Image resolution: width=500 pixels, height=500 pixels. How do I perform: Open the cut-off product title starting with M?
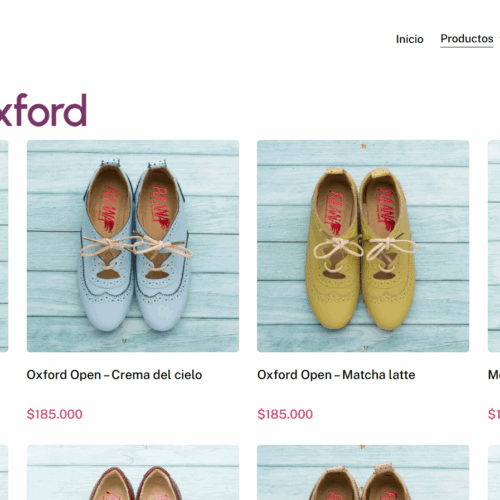(494, 375)
